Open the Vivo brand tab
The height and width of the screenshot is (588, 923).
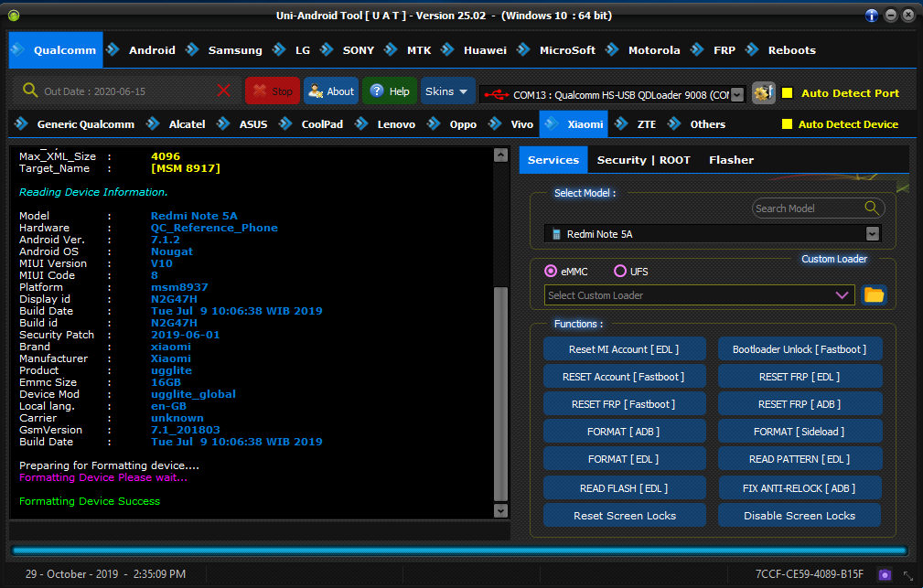tap(521, 124)
